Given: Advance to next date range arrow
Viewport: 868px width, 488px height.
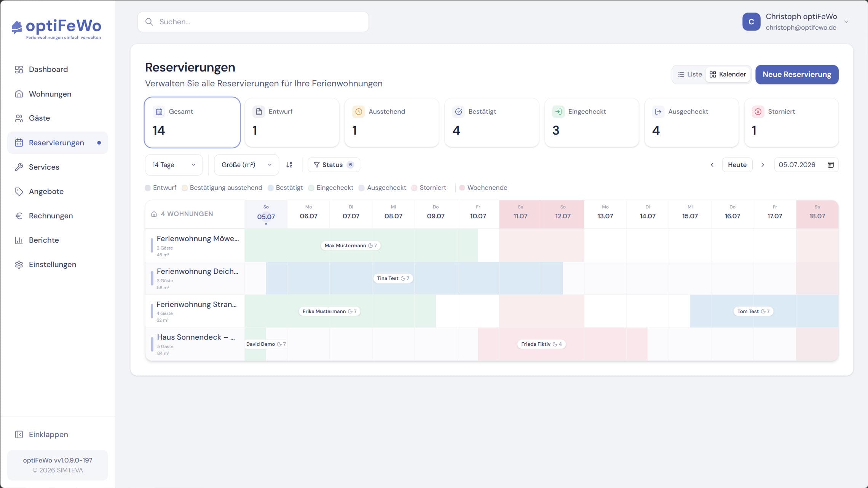Looking at the screenshot, I should point(763,165).
